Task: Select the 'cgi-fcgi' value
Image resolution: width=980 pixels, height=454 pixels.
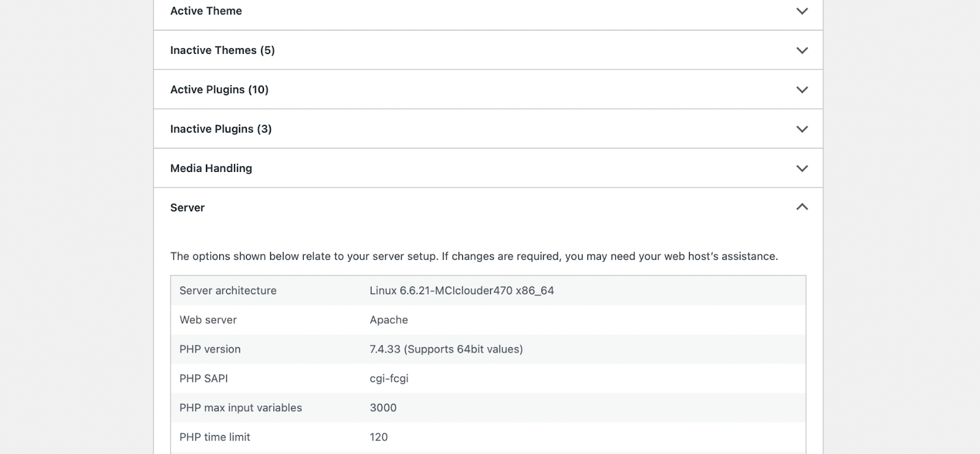Action: point(389,379)
